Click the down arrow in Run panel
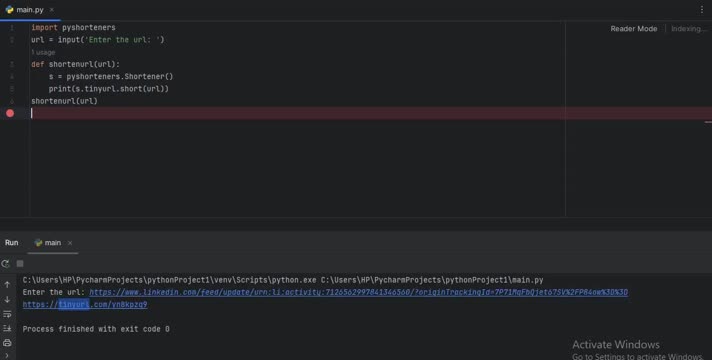Viewport: 712px width, 360px height. (x=7, y=299)
